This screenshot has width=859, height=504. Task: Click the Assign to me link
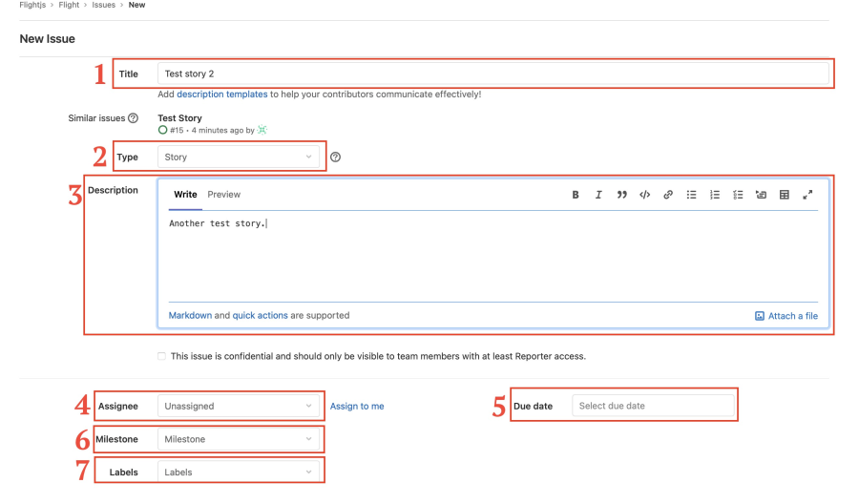[357, 407]
